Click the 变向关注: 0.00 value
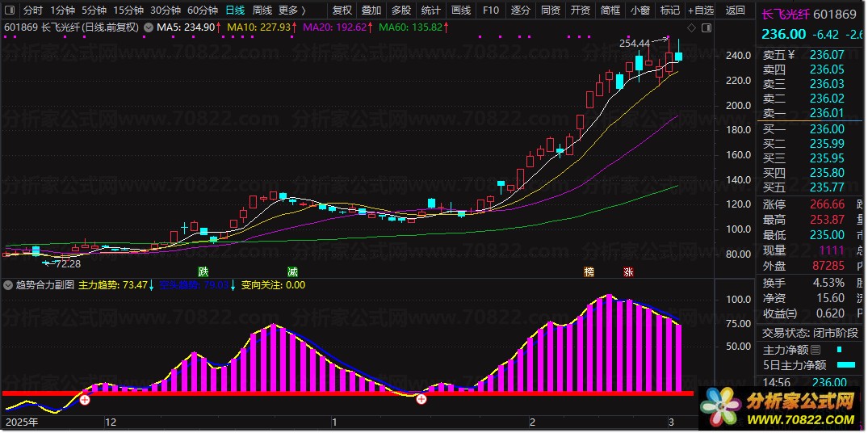This screenshot has width=868, height=433. click(272, 285)
